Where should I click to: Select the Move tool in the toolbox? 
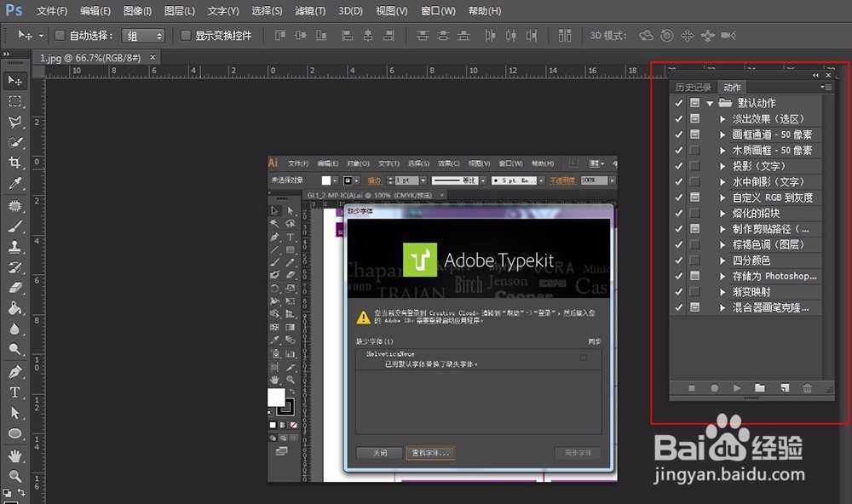[14, 80]
